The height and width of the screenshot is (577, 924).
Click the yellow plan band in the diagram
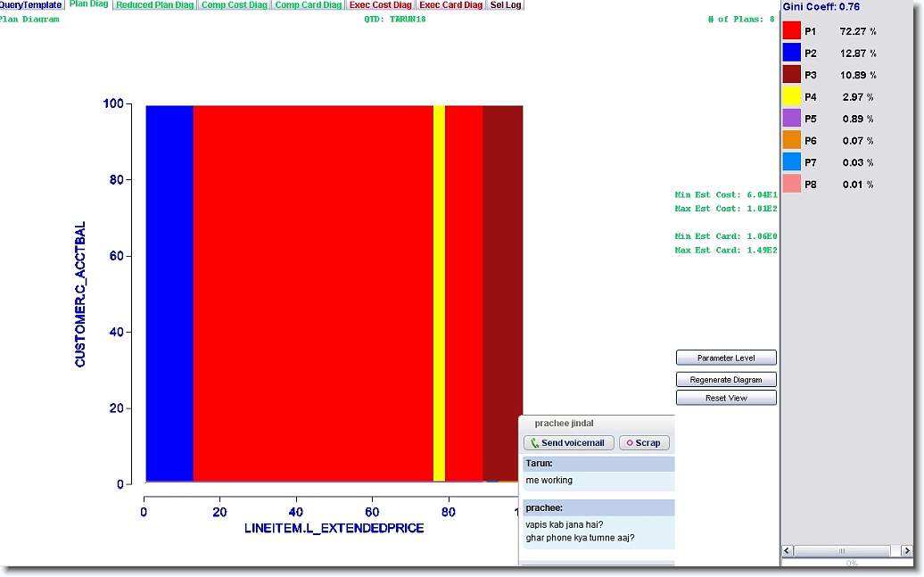pos(439,294)
